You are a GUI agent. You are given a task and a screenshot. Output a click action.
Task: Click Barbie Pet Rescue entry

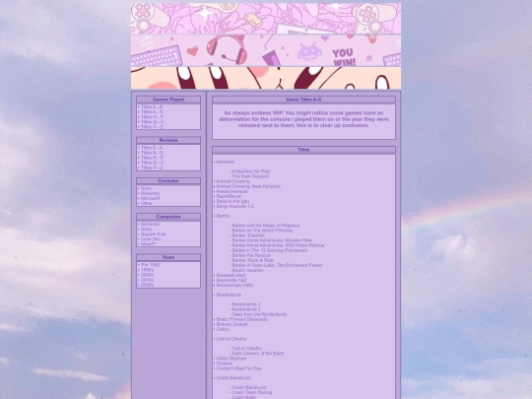coord(251,255)
